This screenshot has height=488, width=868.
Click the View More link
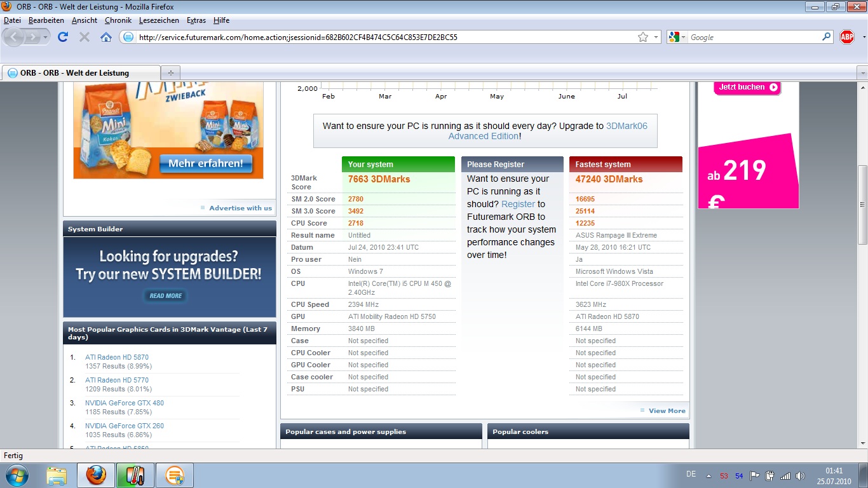click(667, 410)
